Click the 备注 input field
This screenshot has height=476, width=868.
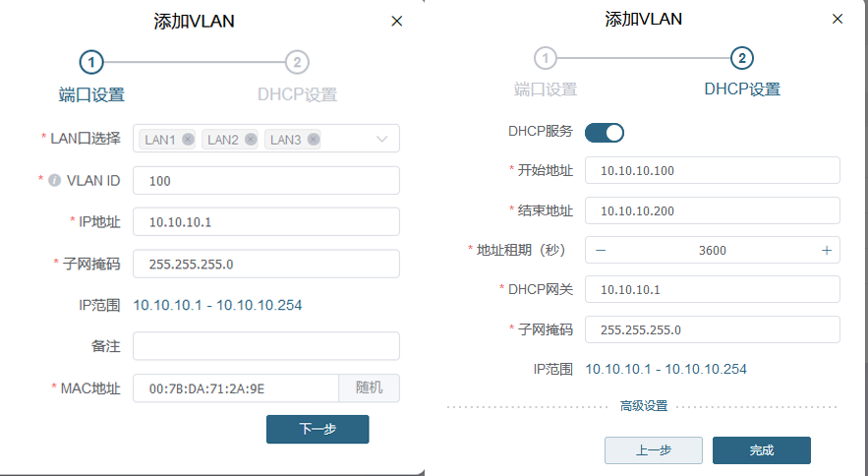[x=265, y=346]
